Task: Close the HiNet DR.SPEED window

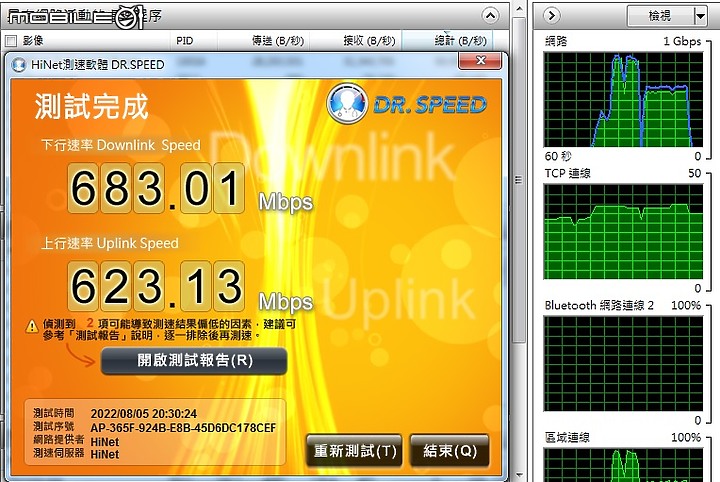Action: click(480, 61)
